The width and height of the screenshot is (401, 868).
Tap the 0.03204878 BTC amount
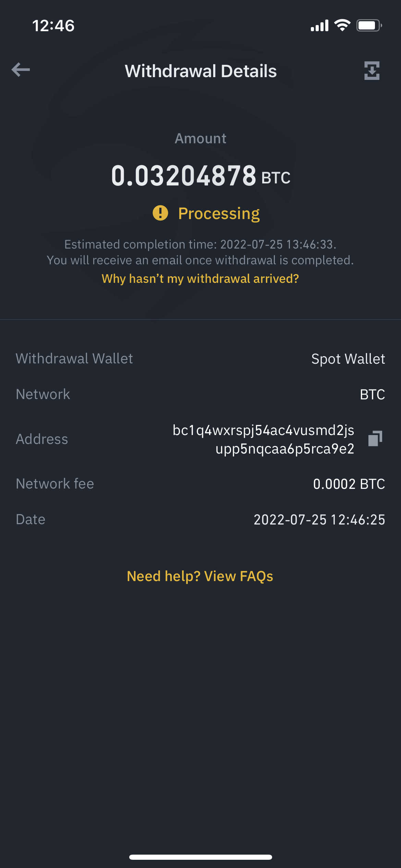point(200,176)
